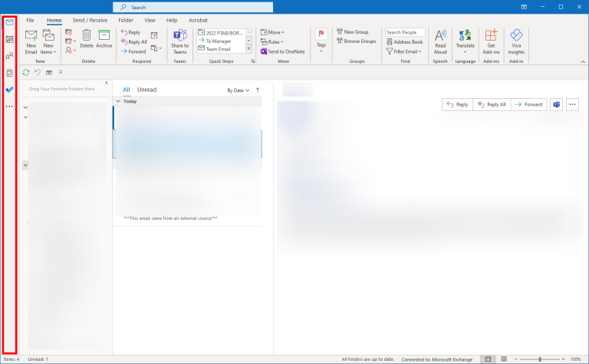Open the Calendar view in the sidebar
The height and width of the screenshot is (364, 589).
click(x=9, y=39)
